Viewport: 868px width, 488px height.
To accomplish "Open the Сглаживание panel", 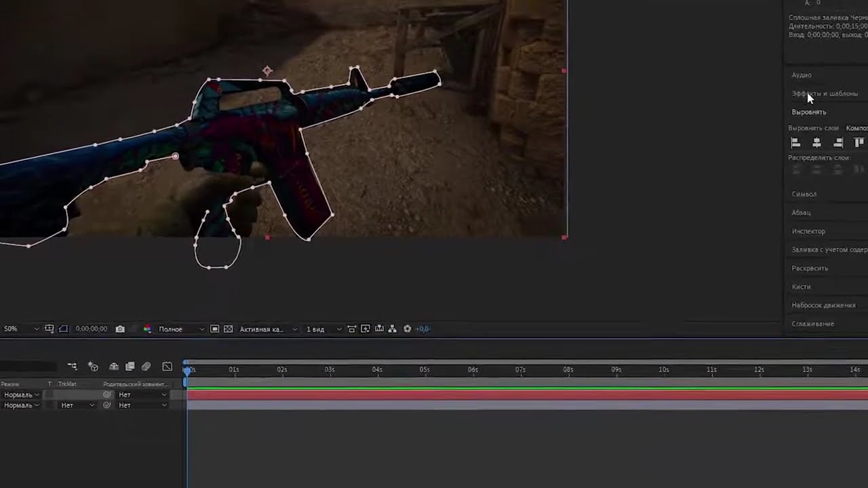I will (x=812, y=324).
